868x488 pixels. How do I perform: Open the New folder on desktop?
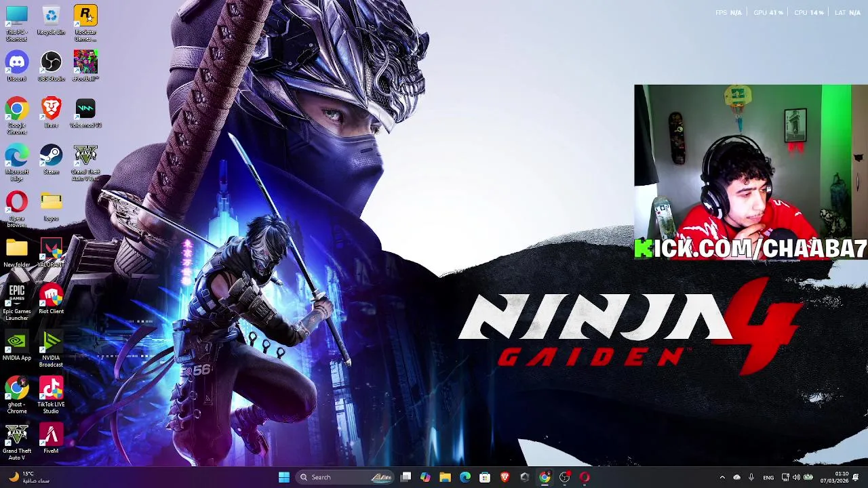click(x=17, y=253)
